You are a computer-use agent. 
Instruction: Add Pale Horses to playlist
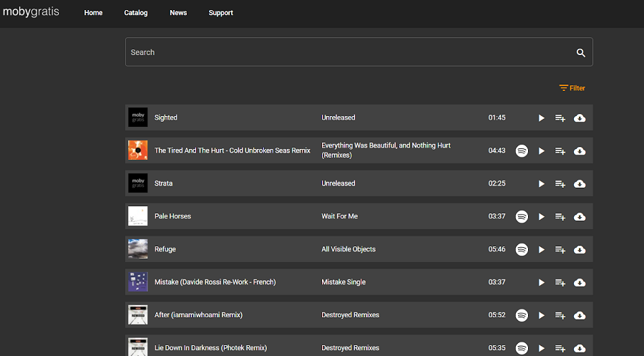click(x=560, y=217)
